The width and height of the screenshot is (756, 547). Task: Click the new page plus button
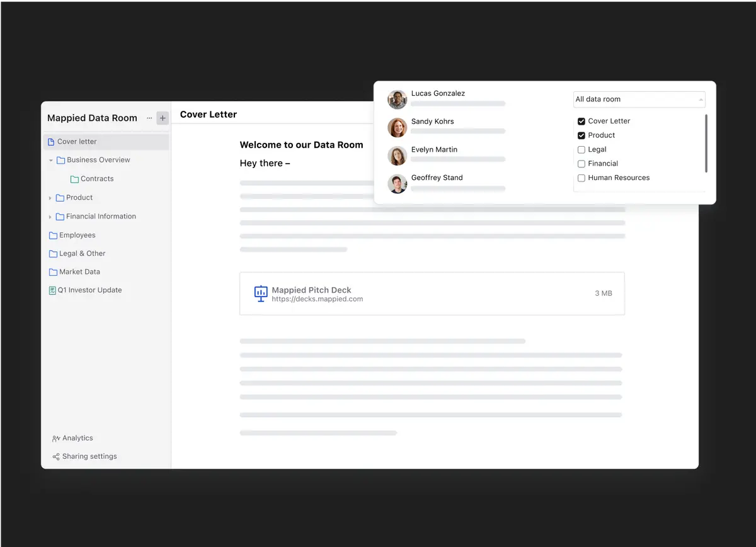point(162,117)
